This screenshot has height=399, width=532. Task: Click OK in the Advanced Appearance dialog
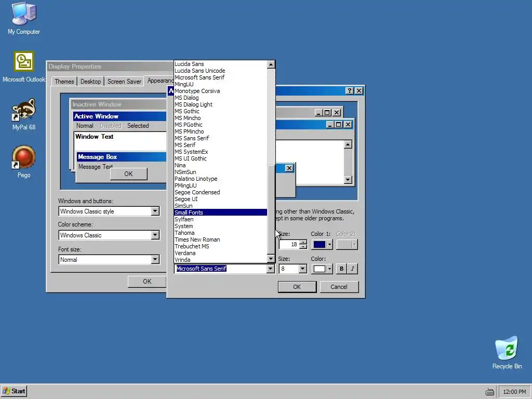(297, 287)
